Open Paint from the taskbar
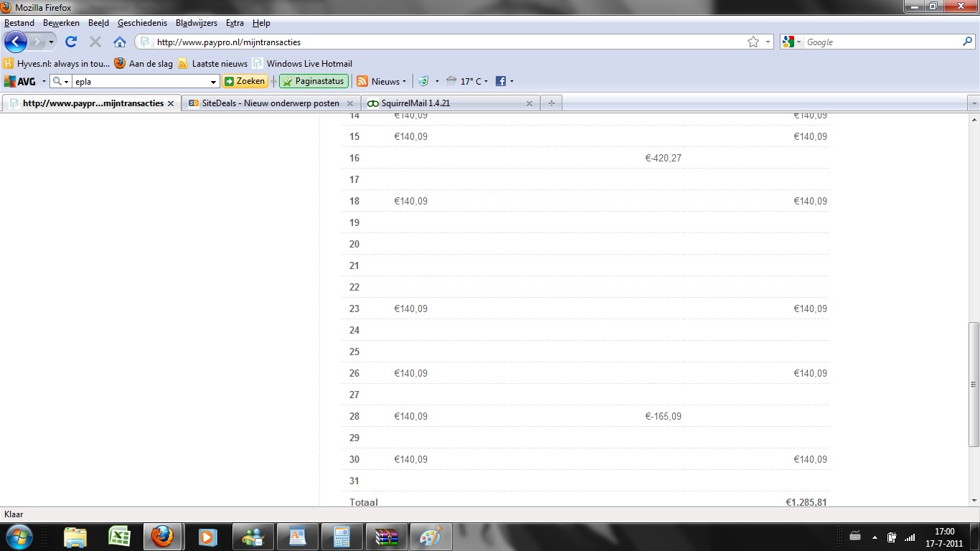Screen dimensions: 980x551 click(431, 537)
